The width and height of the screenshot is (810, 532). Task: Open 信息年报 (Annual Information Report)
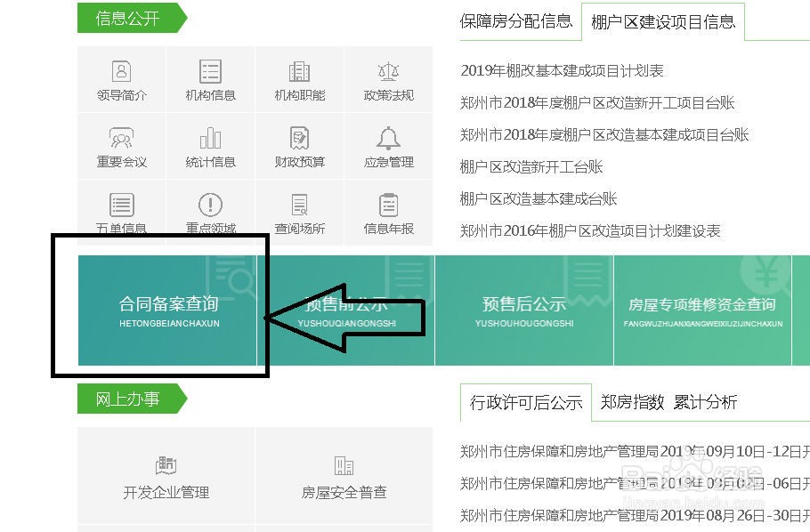pyautogui.click(x=388, y=212)
